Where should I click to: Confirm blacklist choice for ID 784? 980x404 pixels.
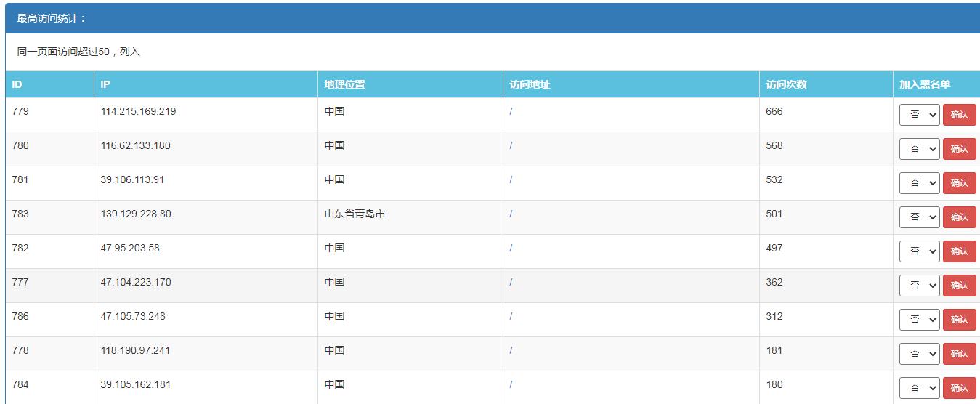(959, 388)
